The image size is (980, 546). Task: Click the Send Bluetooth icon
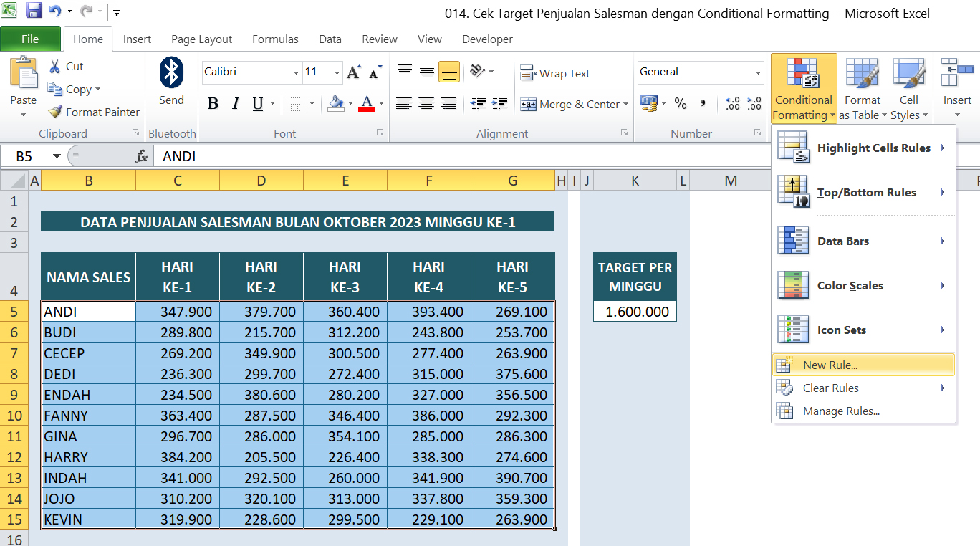click(171, 81)
